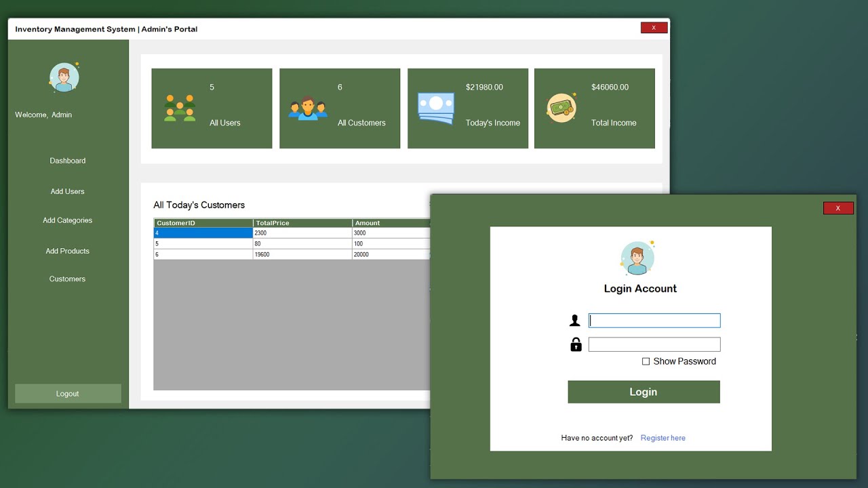Sort by the TotalPrice column header
The image size is (868, 488).
(x=302, y=223)
